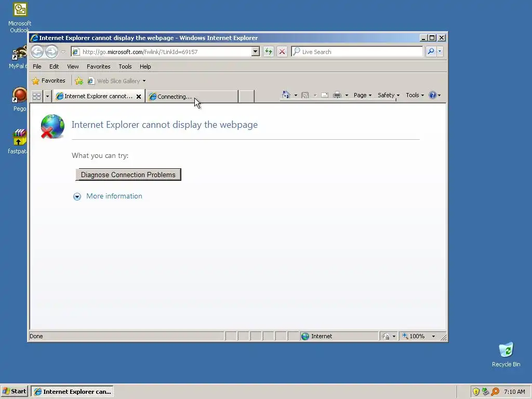Click the network connection tray icon
The width and height of the screenshot is (532, 399).
coord(486,392)
